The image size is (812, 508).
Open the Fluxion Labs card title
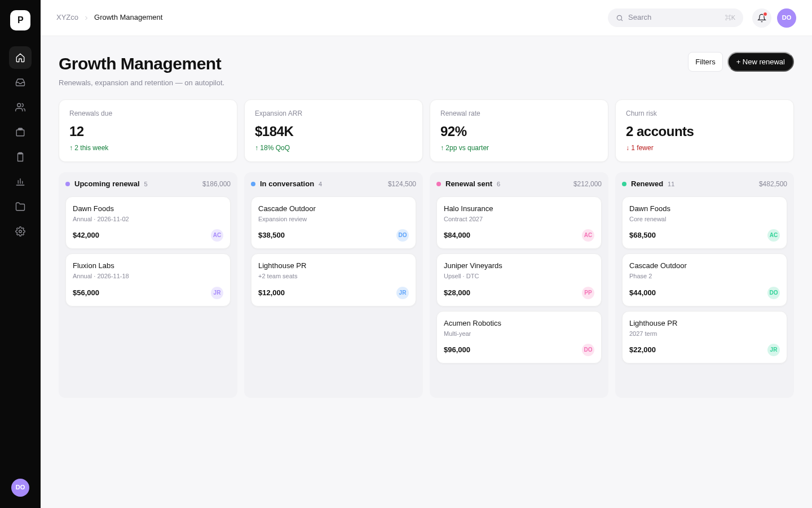(x=94, y=266)
